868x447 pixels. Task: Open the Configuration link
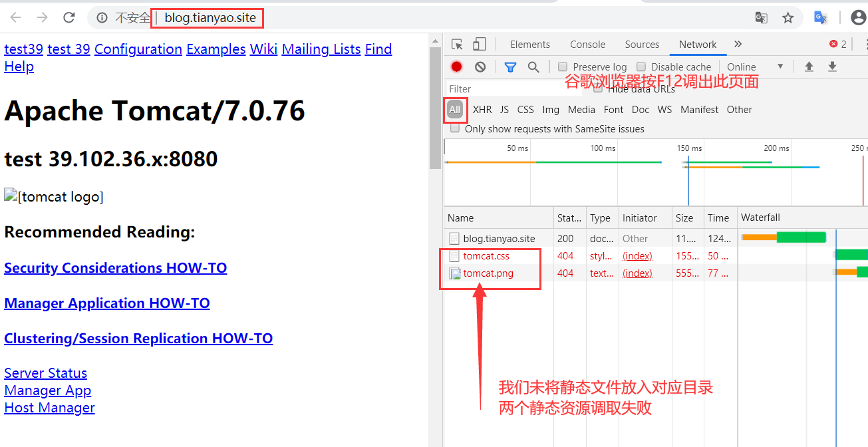[x=138, y=49]
